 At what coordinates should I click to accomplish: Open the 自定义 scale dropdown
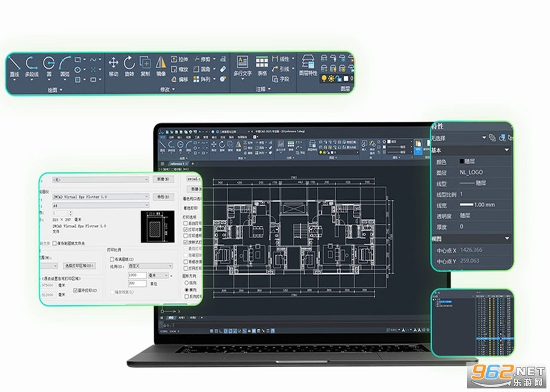pyautogui.click(x=150, y=266)
